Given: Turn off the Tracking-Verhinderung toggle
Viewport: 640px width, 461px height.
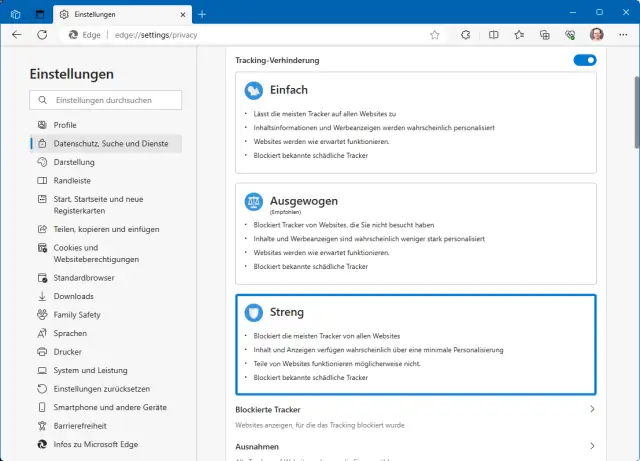Looking at the screenshot, I should point(585,60).
